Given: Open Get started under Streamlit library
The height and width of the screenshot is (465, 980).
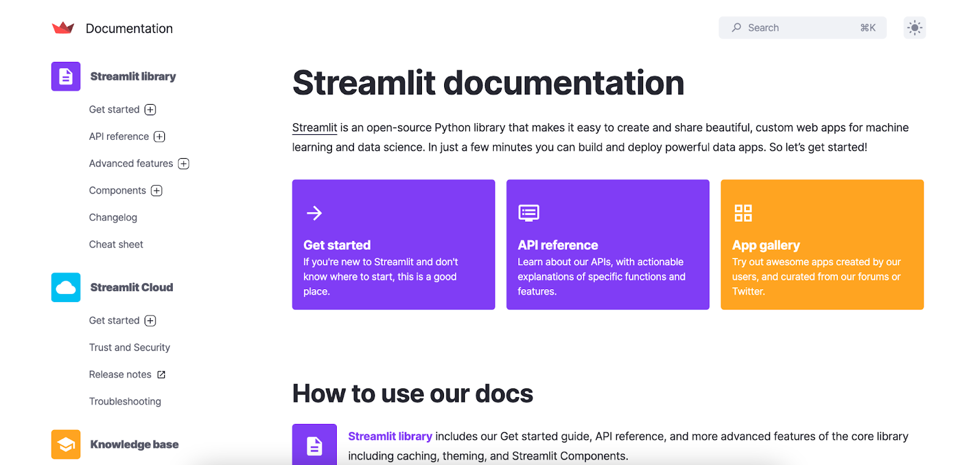Looking at the screenshot, I should [115, 110].
